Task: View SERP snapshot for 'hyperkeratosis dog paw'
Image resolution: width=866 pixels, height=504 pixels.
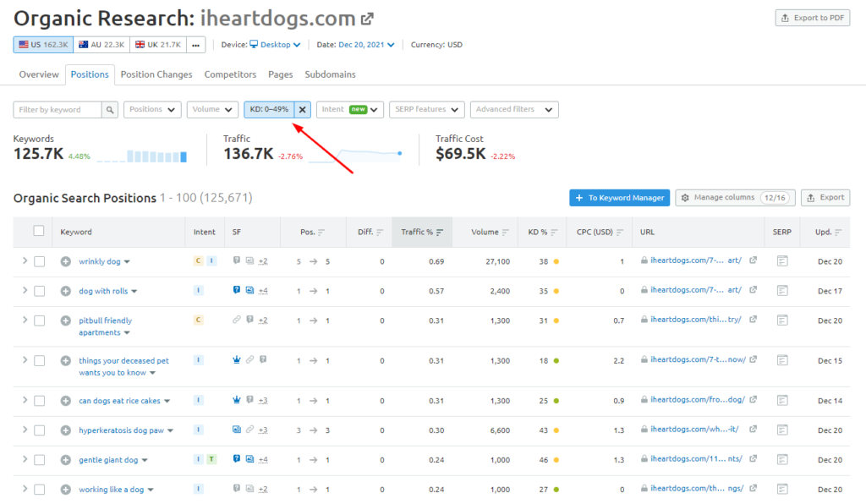Action: point(782,430)
